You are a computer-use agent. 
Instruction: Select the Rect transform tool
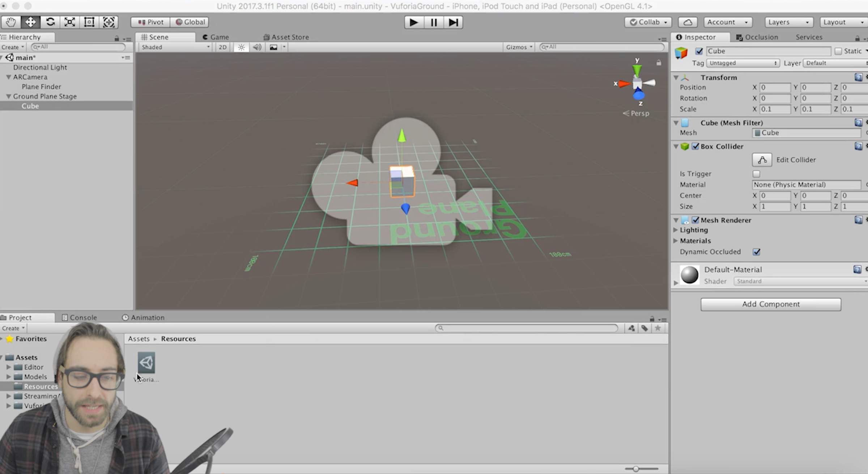click(89, 22)
